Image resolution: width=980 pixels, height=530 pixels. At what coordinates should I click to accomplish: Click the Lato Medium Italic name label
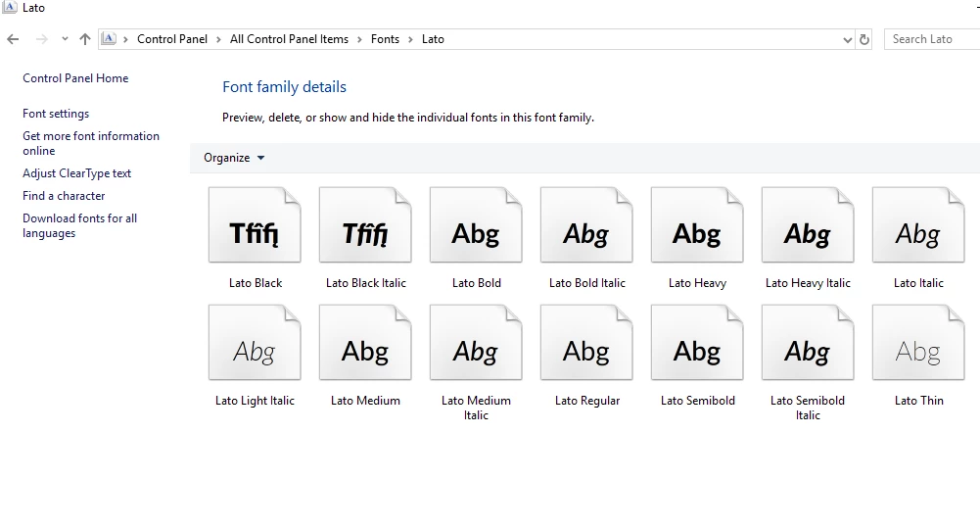[476, 408]
